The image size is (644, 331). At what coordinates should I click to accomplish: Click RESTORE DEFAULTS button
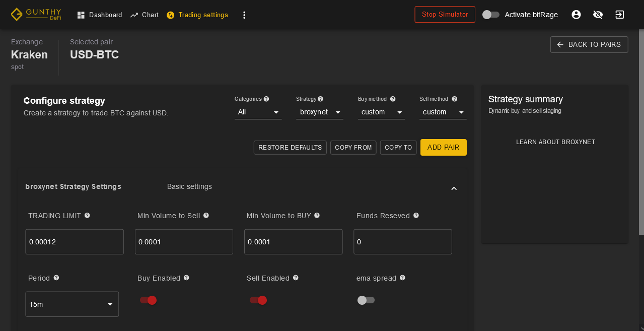(x=290, y=148)
